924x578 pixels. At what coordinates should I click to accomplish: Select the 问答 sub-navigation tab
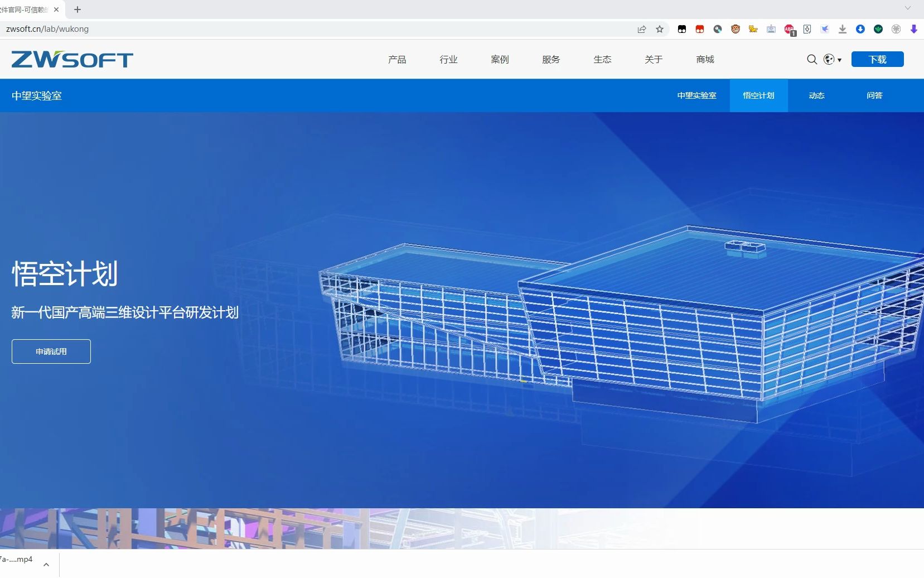coord(874,95)
